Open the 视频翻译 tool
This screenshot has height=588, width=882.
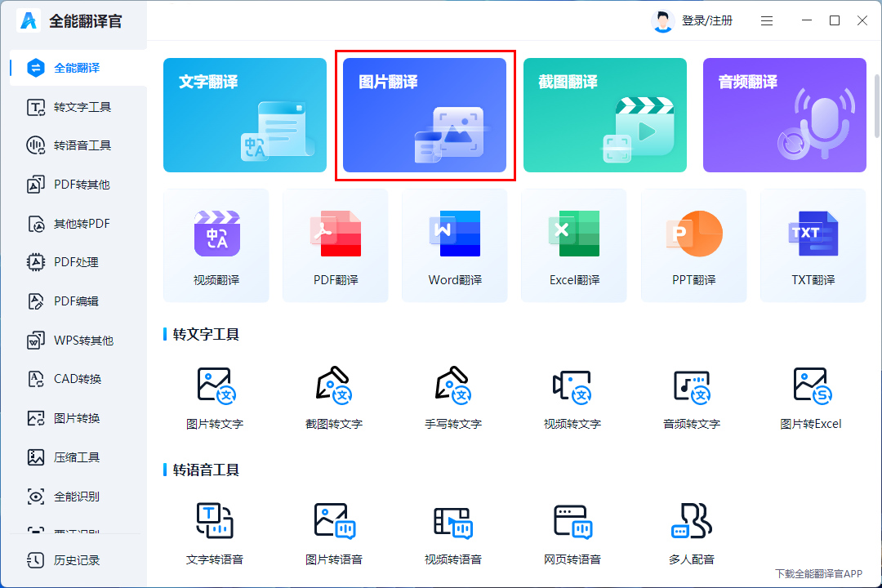(216, 245)
